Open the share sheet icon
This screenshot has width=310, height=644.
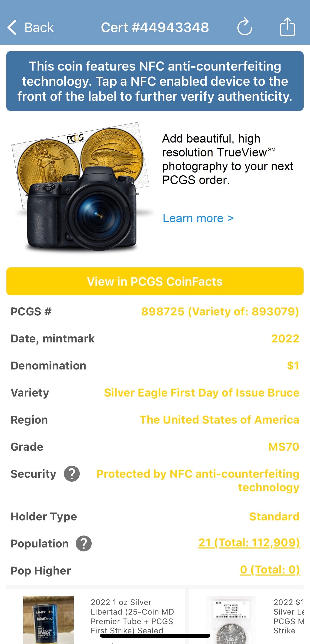click(x=287, y=27)
